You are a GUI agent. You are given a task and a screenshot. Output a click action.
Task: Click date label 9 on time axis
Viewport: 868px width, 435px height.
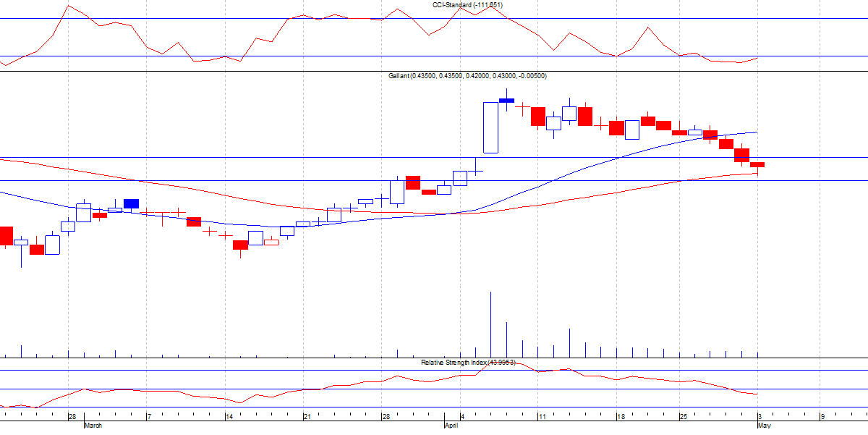[822, 418]
